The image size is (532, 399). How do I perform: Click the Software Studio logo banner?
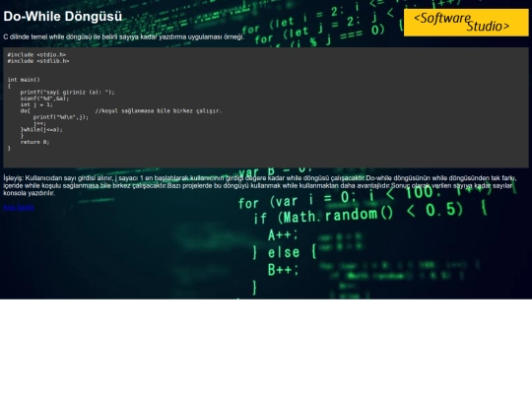tap(466, 23)
